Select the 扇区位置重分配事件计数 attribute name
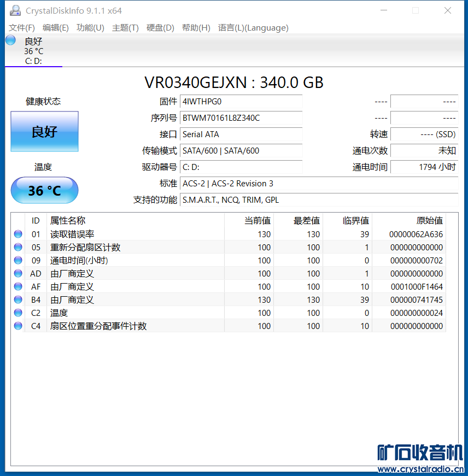This screenshot has width=468, height=476. click(x=98, y=326)
